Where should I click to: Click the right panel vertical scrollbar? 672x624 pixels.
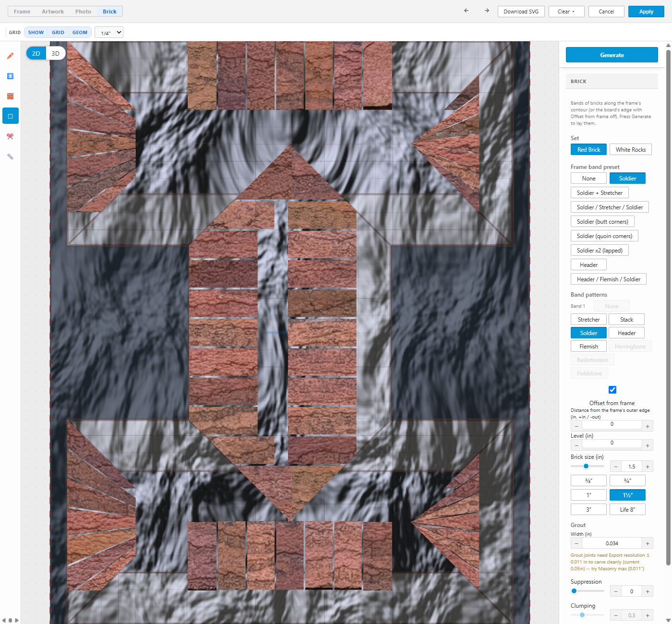[x=668, y=307]
